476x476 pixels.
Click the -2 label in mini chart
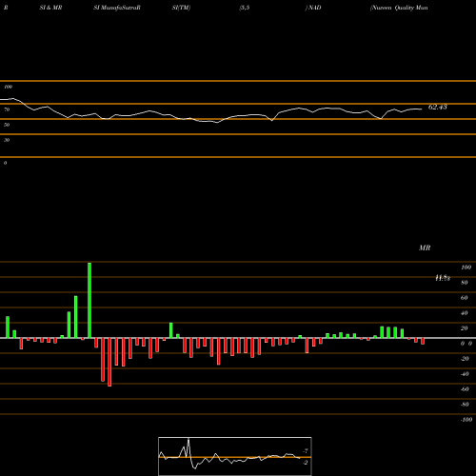tap(306, 463)
